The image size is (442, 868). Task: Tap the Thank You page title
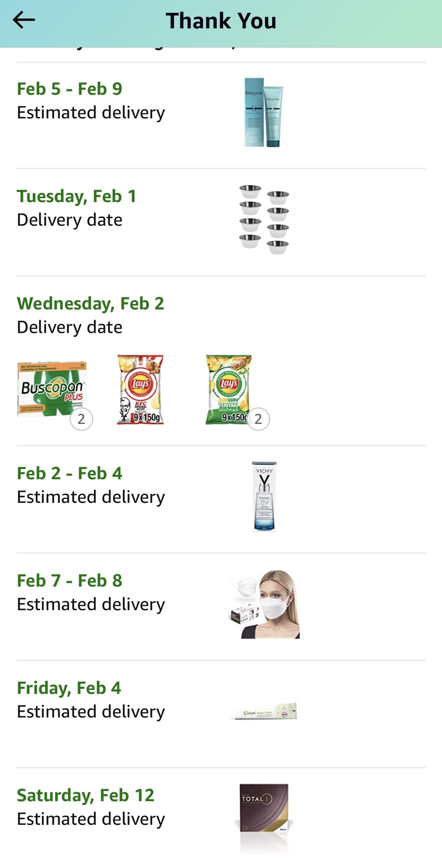[221, 21]
